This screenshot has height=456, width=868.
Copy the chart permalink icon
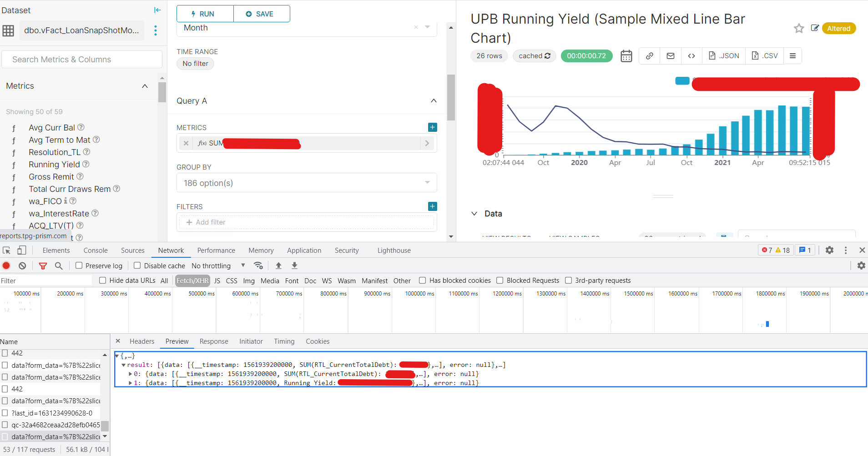(x=649, y=55)
